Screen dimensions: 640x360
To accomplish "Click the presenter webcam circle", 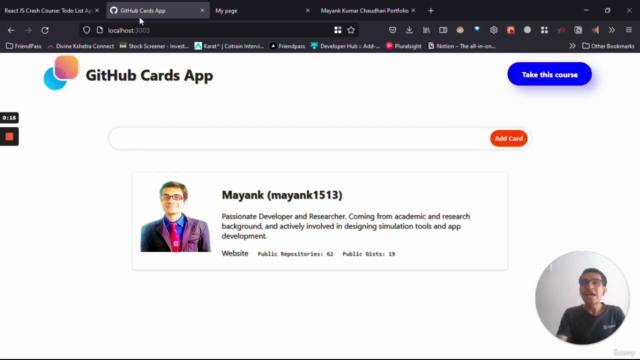I will [582, 298].
